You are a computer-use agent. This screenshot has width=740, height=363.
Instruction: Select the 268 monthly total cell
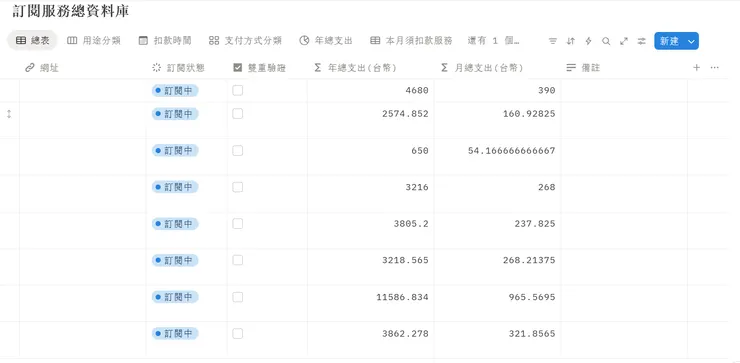tap(497, 194)
